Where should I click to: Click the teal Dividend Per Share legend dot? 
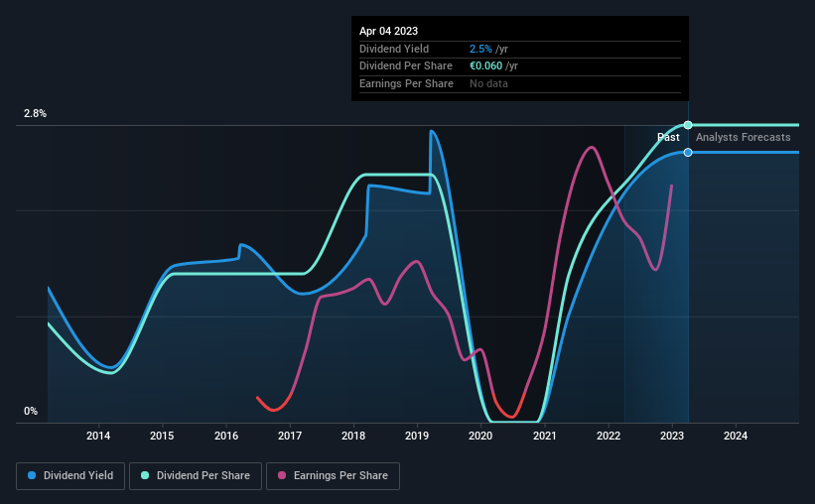145,475
